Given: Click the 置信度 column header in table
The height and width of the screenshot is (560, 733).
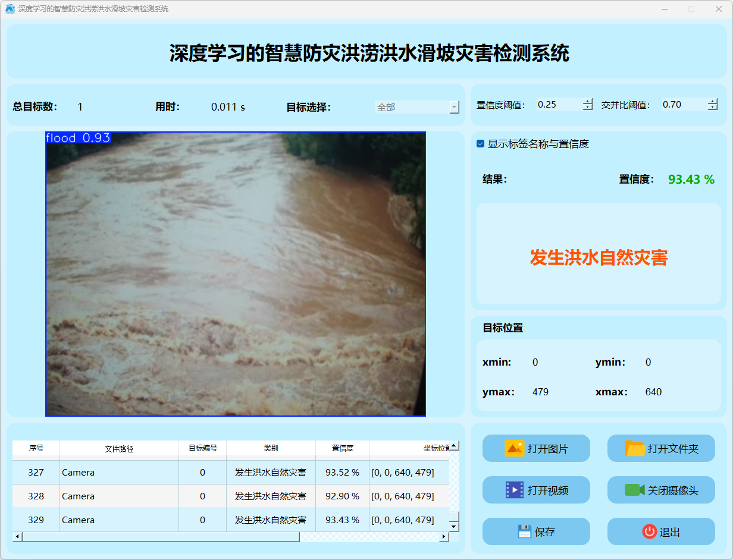Looking at the screenshot, I should click(342, 448).
